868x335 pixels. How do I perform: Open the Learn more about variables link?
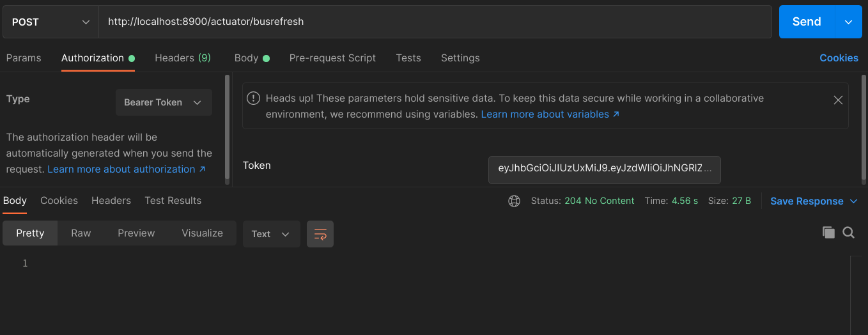(x=550, y=114)
